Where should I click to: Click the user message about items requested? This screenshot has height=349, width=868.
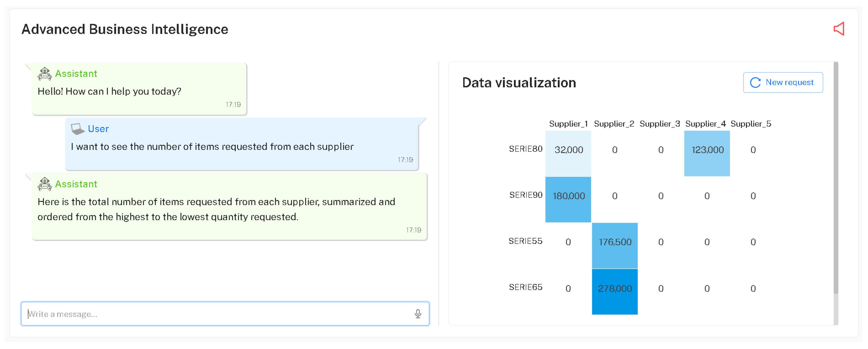point(212,147)
